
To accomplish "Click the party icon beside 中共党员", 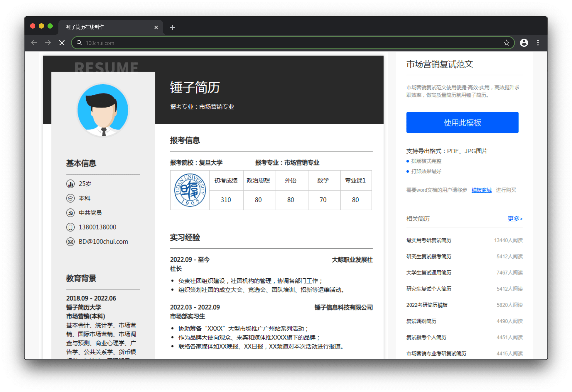I will (x=70, y=213).
